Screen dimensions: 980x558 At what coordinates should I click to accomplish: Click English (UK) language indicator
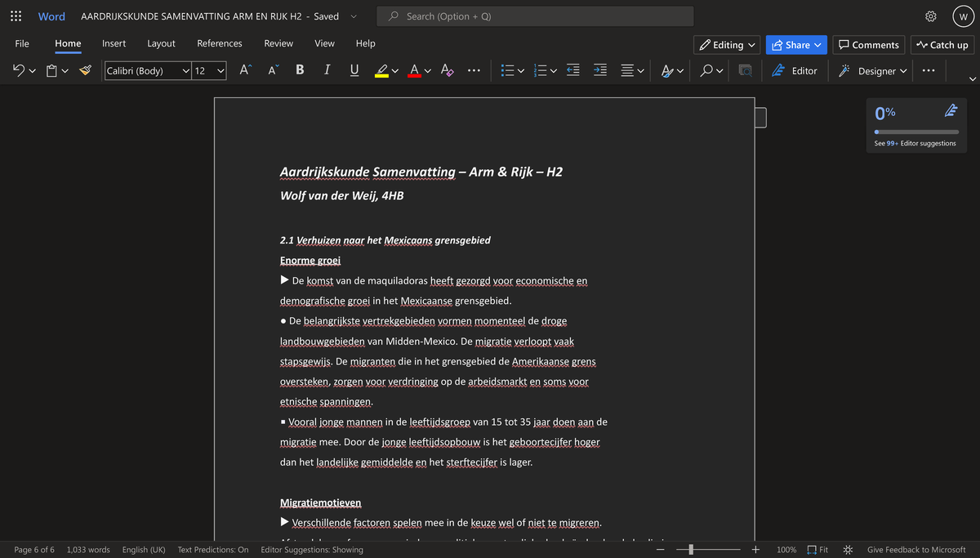(144, 550)
